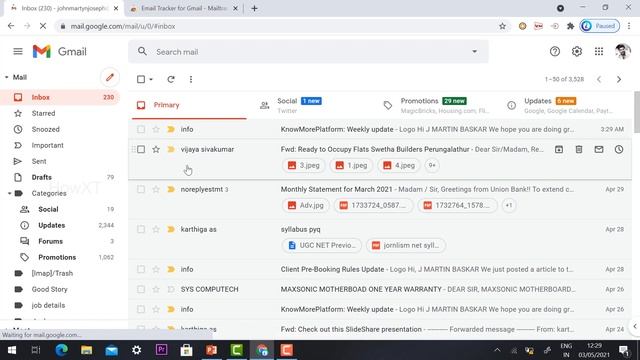Collapse the Categories label
640x360 pixels.
[9, 193]
